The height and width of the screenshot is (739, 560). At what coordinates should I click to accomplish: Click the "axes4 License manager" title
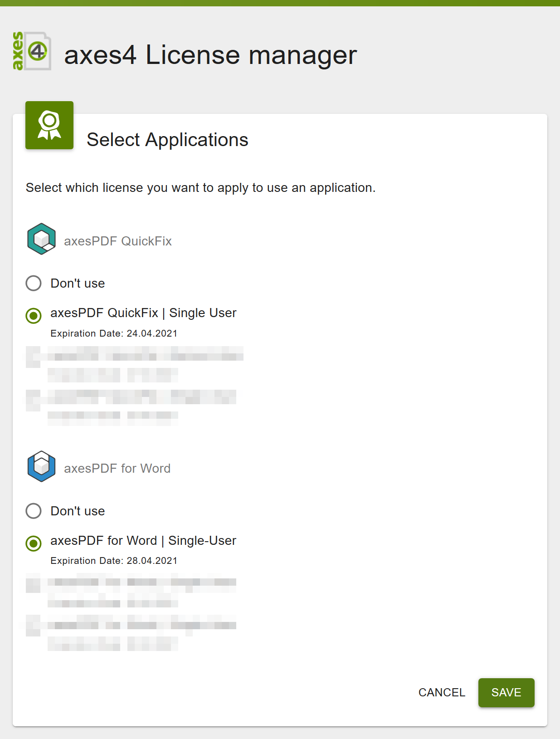tap(210, 55)
